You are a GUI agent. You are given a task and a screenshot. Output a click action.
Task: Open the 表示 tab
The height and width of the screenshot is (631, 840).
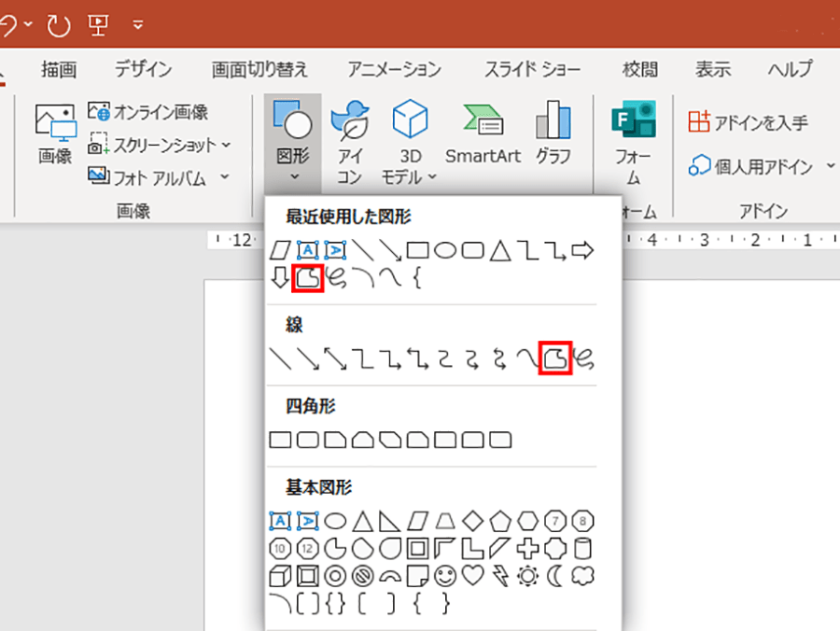[713, 70]
